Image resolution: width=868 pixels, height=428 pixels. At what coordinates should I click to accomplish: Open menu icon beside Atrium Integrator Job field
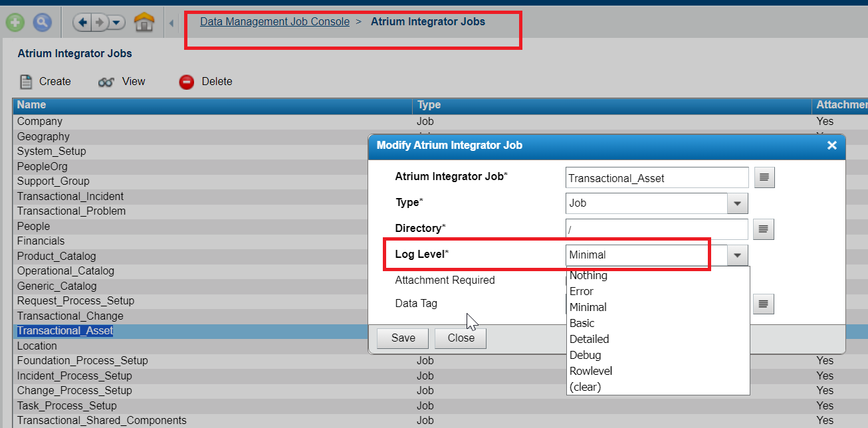[764, 177]
